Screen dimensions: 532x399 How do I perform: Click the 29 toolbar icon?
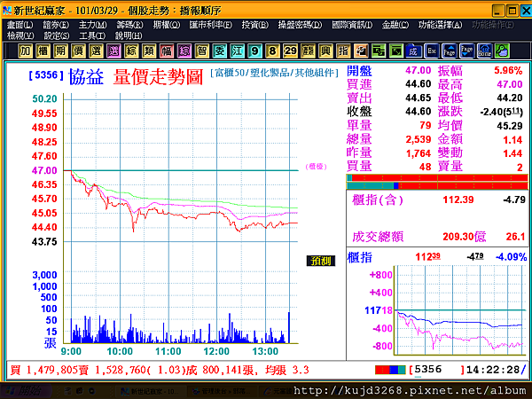coord(290,51)
